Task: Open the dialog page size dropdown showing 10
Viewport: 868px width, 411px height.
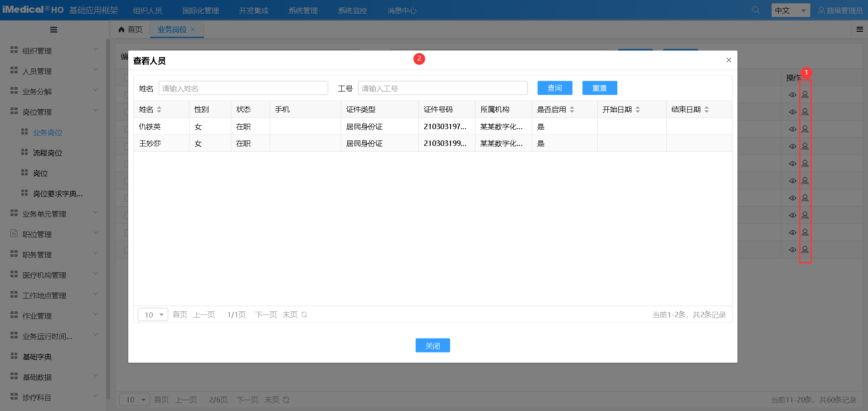Action: [153, 314]
